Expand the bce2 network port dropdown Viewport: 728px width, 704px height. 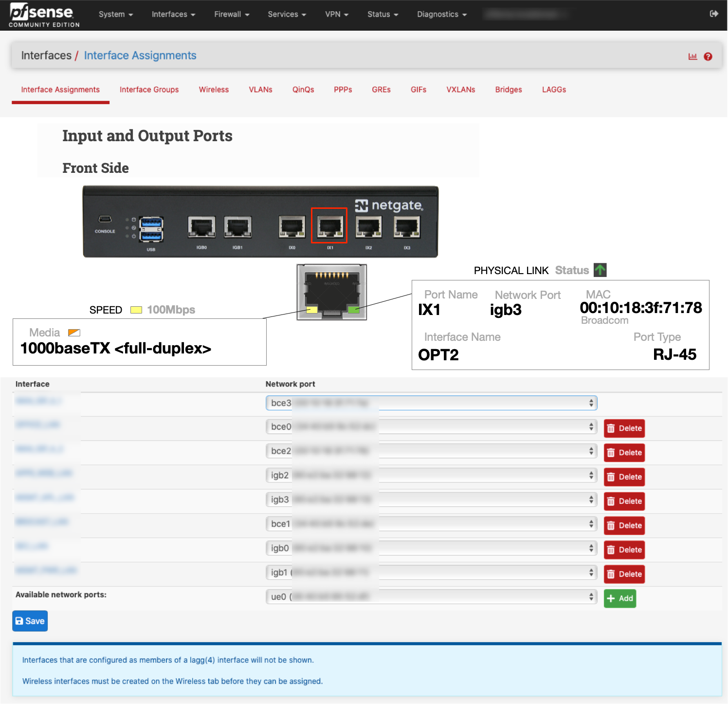(x=432, y=451)
